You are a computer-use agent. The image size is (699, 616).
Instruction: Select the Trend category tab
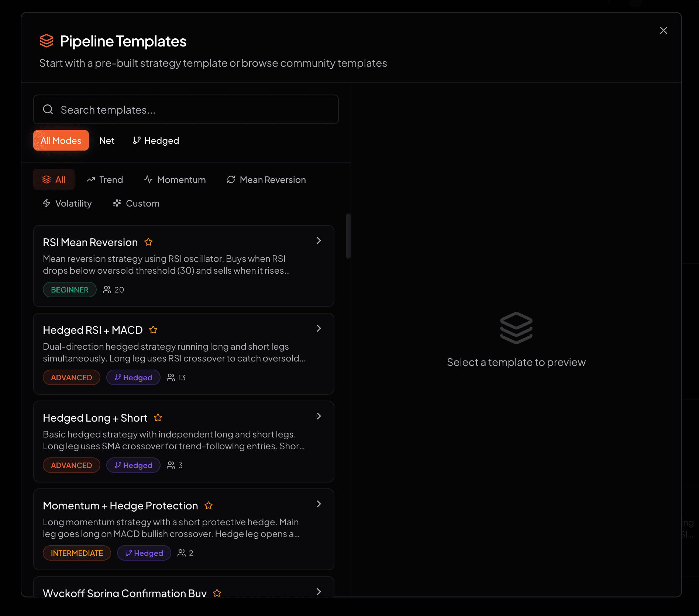(105, 180)
